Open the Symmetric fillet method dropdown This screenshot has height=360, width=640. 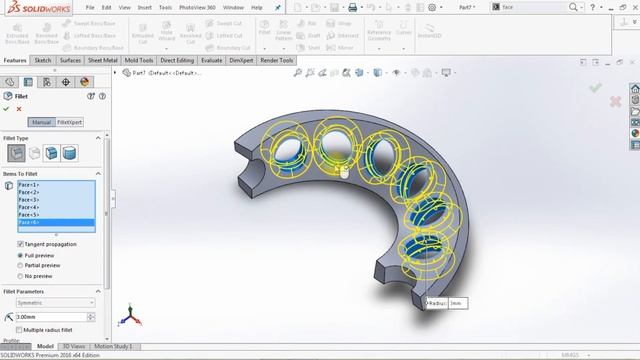(x=56, y=302)
